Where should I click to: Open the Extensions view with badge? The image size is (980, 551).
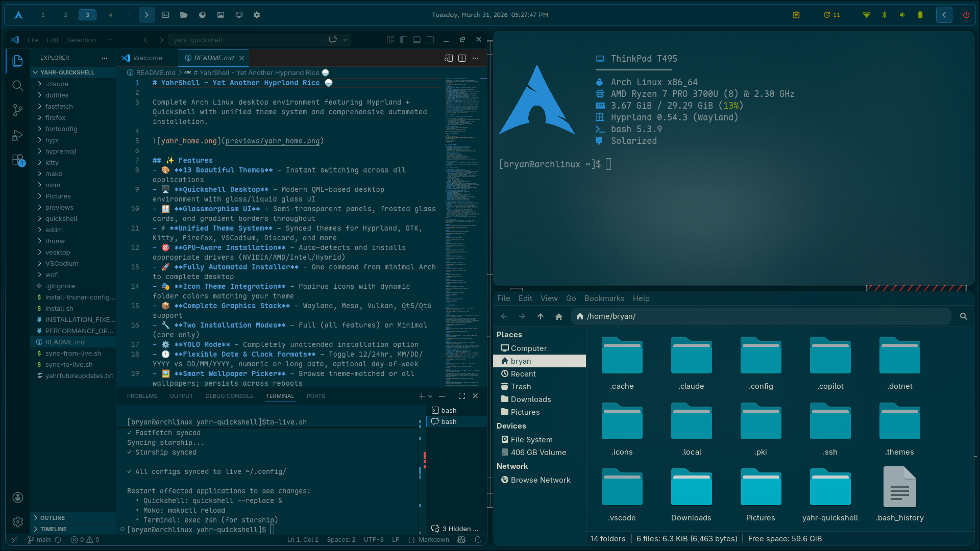pyautogui.click(x=17, y=160)
